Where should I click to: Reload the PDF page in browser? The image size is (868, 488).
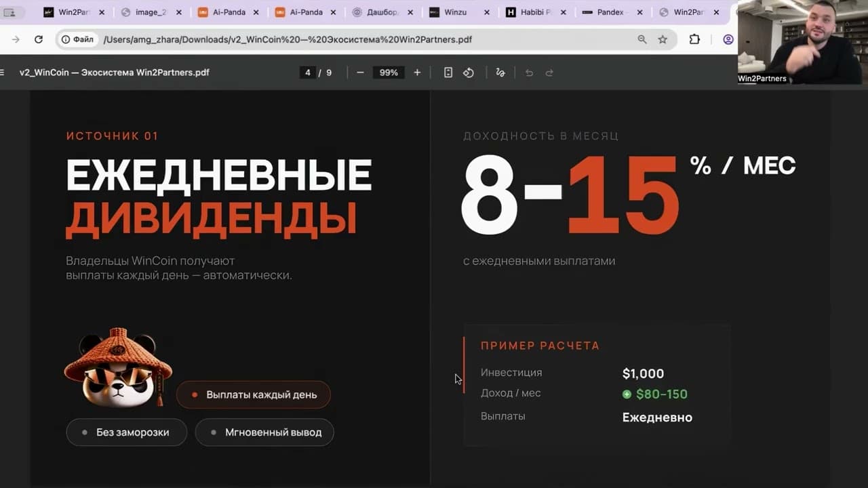tap(39, 39)
